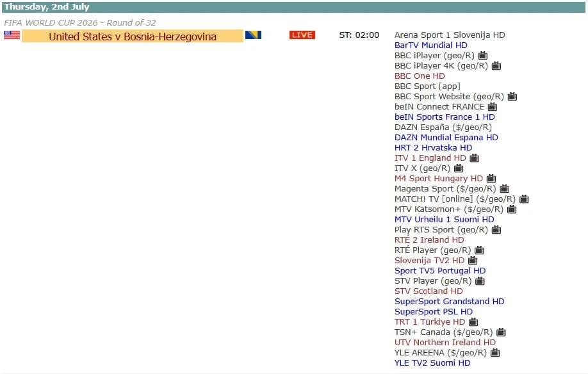
Task: Open SuperSport Grandstand HD link
Action: coord(449,301)
